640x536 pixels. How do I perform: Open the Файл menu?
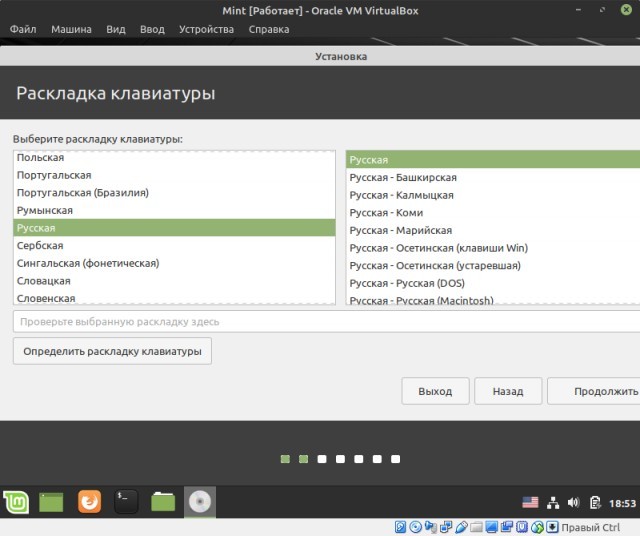click(23, 29)
